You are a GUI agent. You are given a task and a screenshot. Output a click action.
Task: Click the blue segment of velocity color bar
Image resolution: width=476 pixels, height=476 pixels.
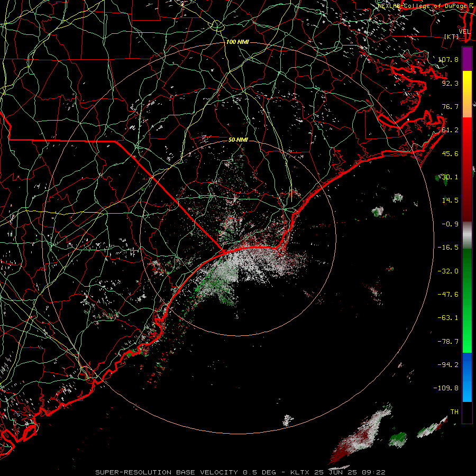pyautogui.click(x=467, y=377)
